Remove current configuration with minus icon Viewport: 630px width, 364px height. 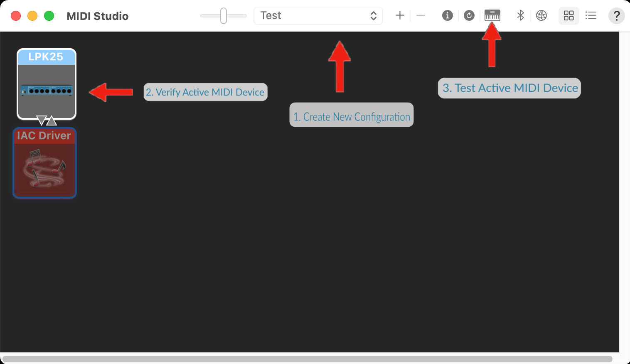421,15
